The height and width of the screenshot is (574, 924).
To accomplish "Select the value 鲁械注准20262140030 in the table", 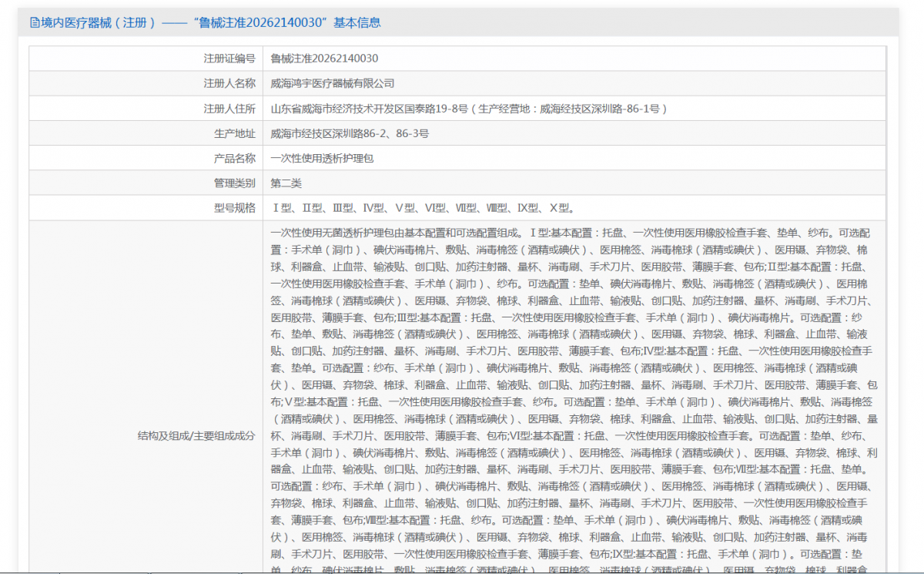I will pyautogui.click(x=324, y=59).
